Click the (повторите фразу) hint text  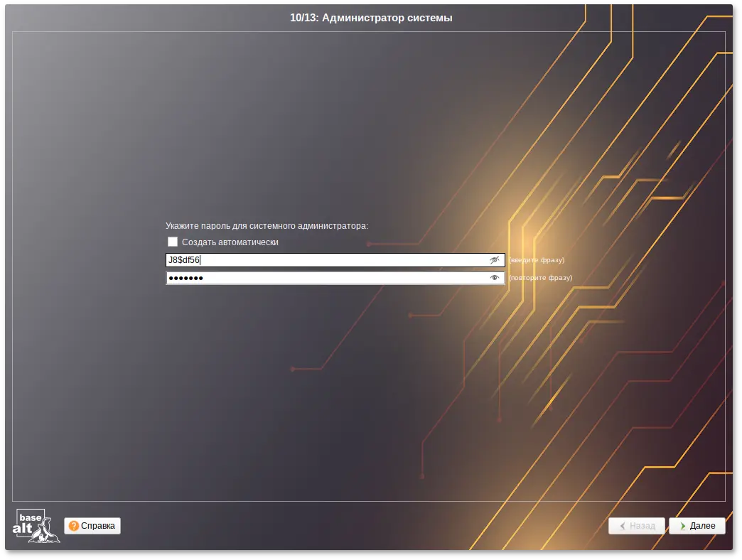540,278
